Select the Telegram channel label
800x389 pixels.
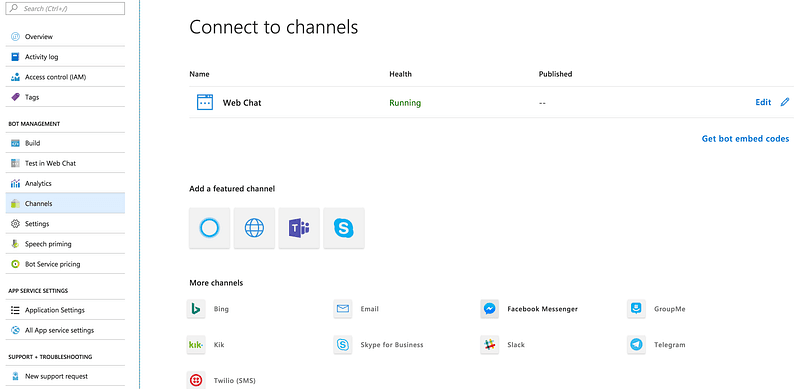[669, 345]
